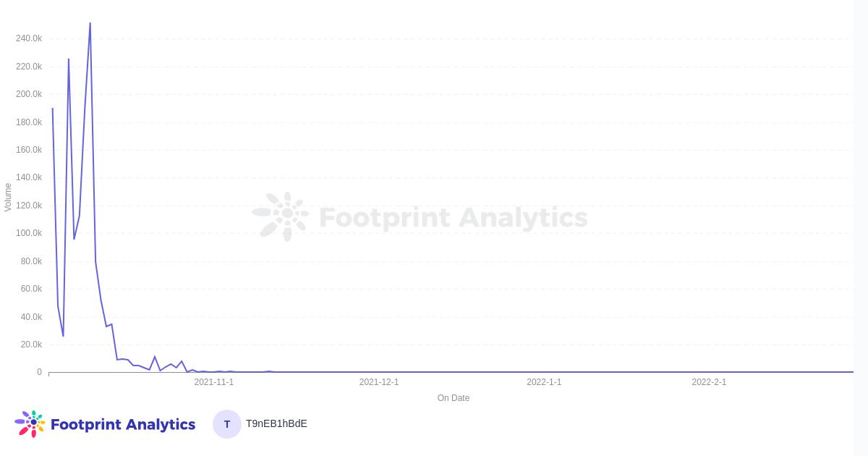Image resolution: width=868 pixels, height=456 pixels.
Task: Click the Volume axis title
Action: tap(8, 197)
